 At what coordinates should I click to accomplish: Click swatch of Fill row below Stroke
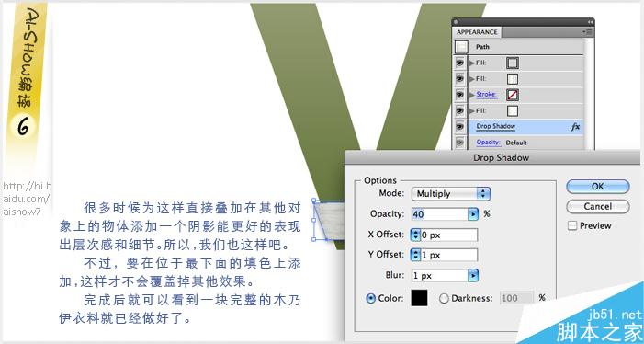pos(512,111)
